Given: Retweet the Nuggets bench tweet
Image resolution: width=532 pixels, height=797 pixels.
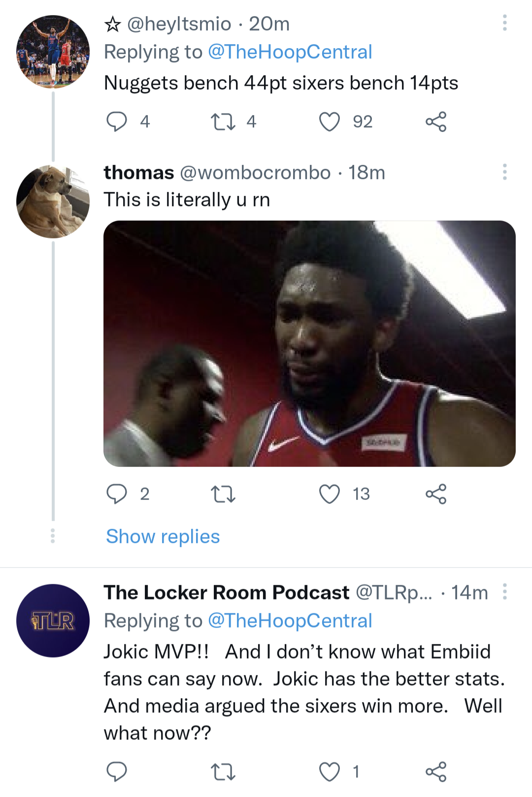Looking at the screenshot, I should pyautogui.click(x=223, y=122).
